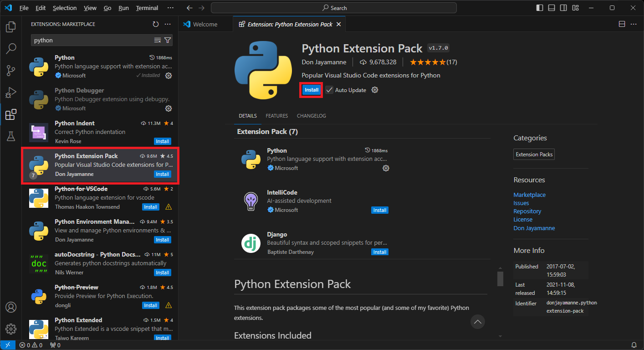Image resolution: width=644 pixels, height=350 pixels.
Task: Click warning icon on Python for VSCode
Action: [169, 207]
